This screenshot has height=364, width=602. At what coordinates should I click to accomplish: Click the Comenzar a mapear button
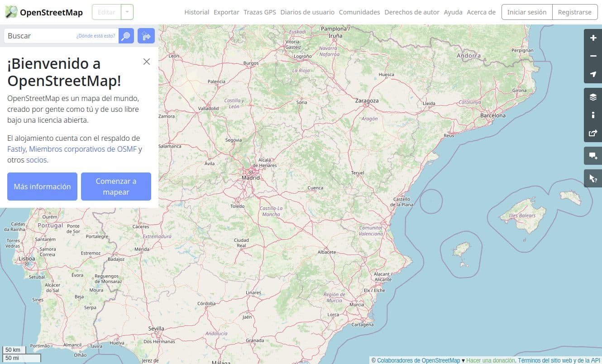tap(116, 187)
